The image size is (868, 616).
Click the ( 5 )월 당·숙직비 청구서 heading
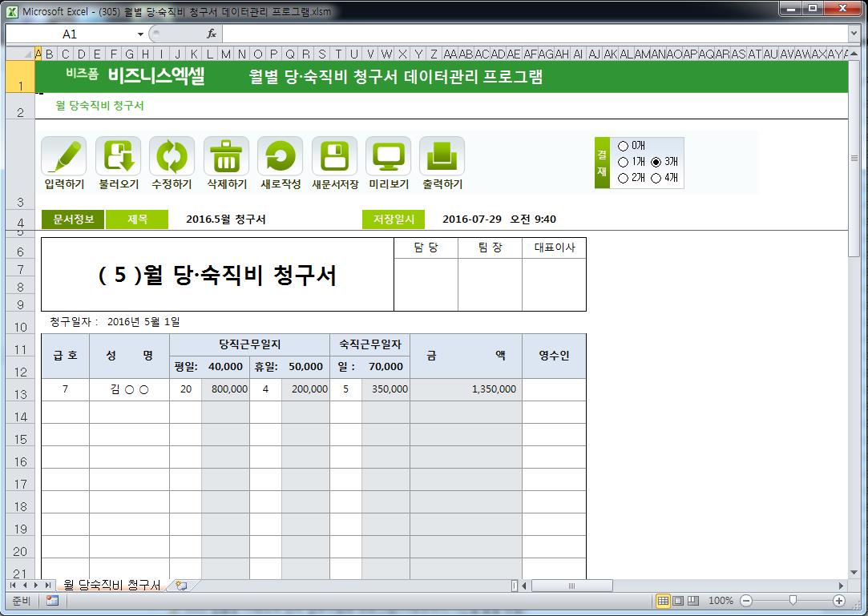click(217, 275)
